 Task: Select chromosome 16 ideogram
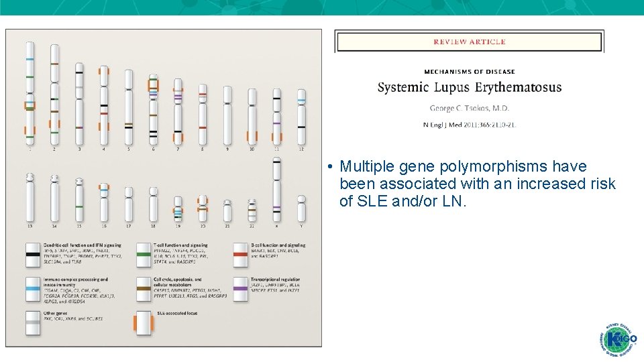click(x=104, y=202)
